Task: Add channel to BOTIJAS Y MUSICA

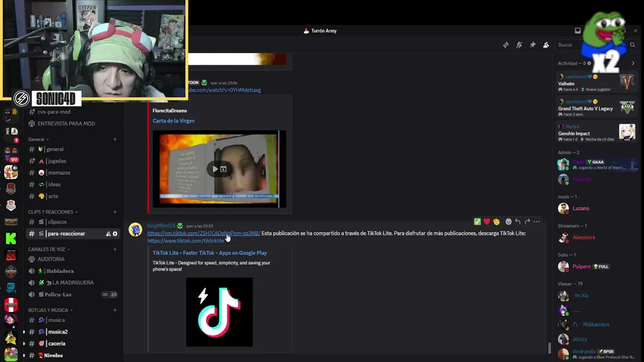Action: point(115,310)
